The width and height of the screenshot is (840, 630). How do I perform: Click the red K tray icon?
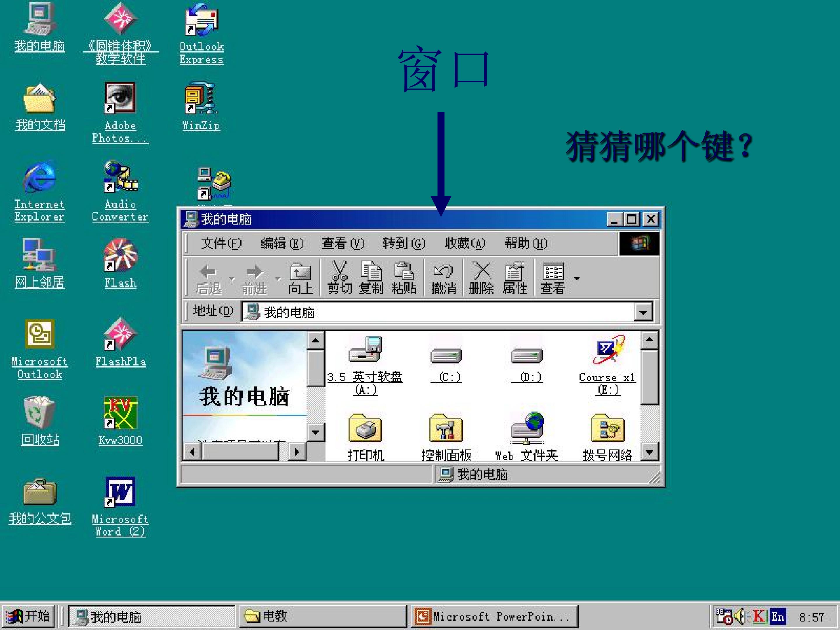pos(759,616)
